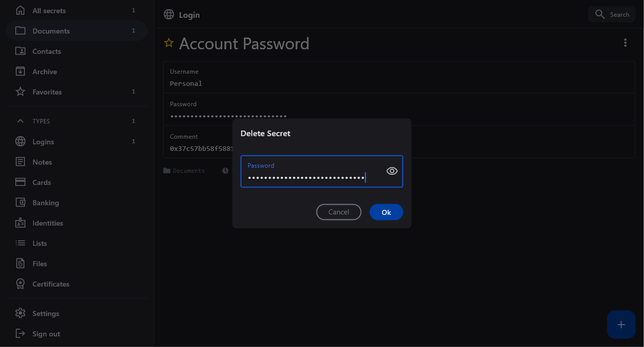Toggle favorite star beside Account Password
This screenshot has height=347, width=644.
tap(169, 43)
